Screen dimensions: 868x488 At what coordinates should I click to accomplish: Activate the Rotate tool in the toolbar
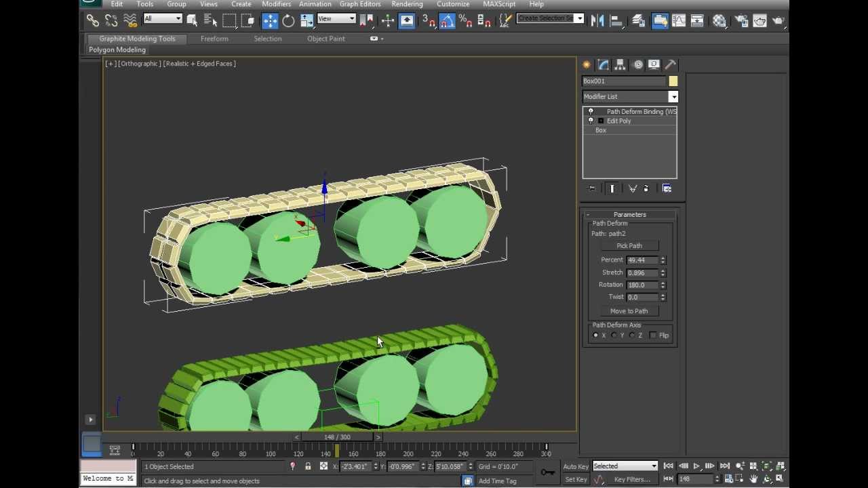[288, 21]
